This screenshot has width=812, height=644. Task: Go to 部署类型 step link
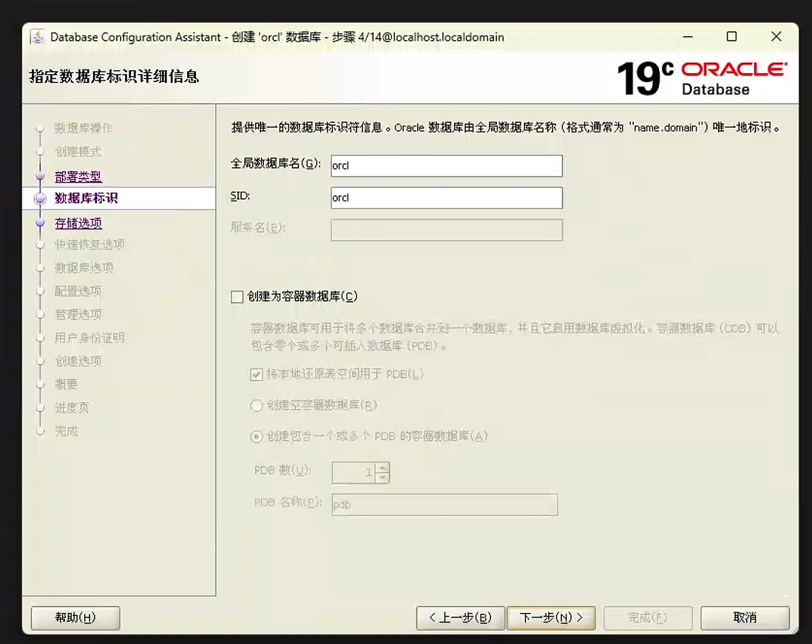click(78, 177)
